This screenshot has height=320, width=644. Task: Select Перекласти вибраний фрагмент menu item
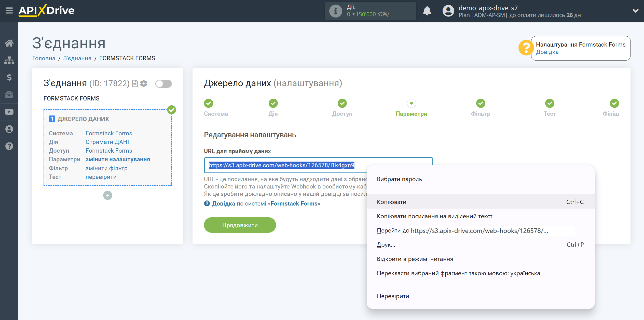coord(481,273)
